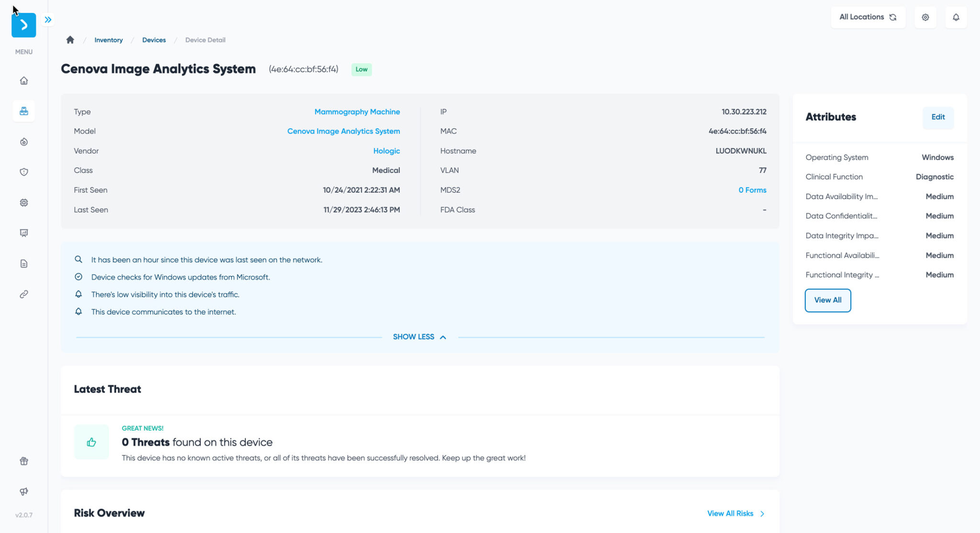Collapse insights with SHOW LESS

pyautogui.click(x=420, y=337)
